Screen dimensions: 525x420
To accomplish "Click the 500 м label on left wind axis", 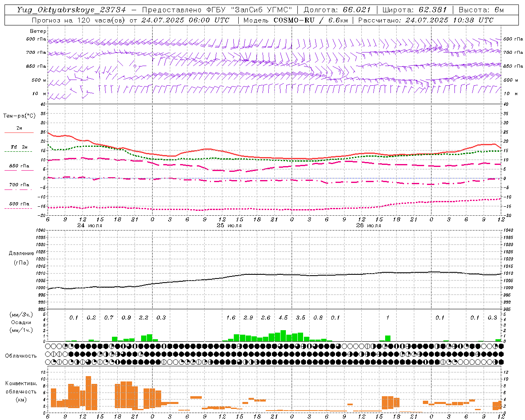I will 39,80.
